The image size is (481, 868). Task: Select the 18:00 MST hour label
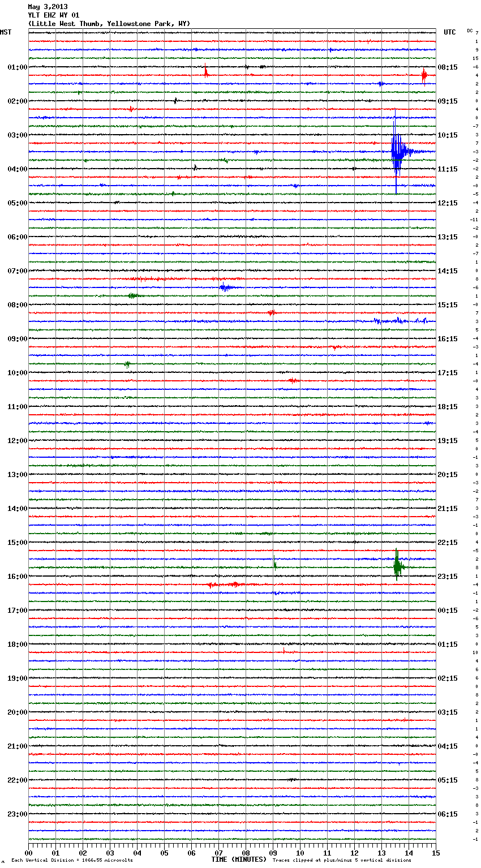(18, 644)
